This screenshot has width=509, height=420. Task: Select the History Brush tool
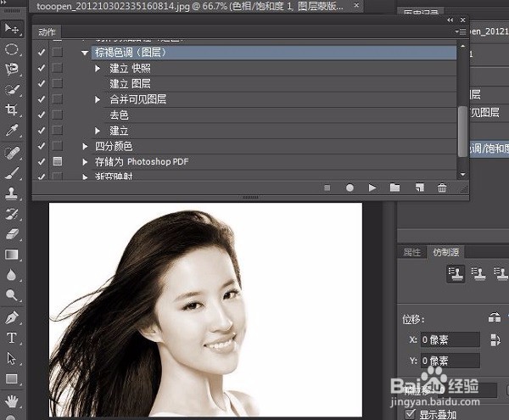coord(12,214)
